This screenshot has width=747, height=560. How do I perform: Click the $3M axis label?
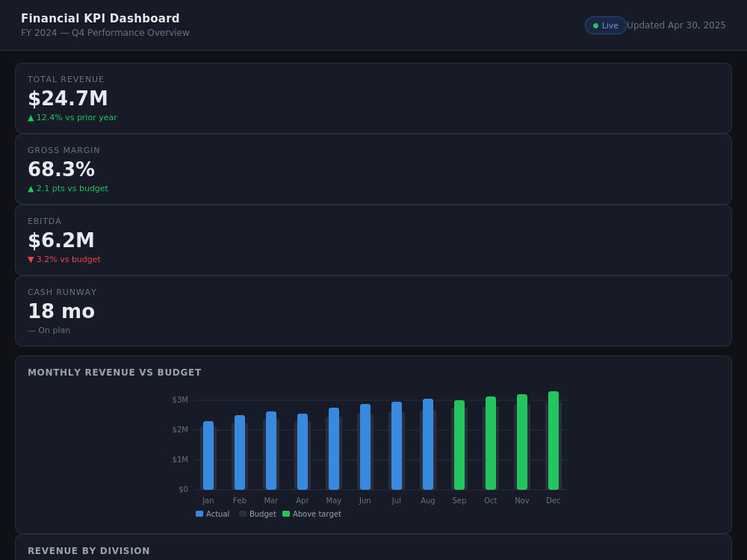tap(180, 400)
